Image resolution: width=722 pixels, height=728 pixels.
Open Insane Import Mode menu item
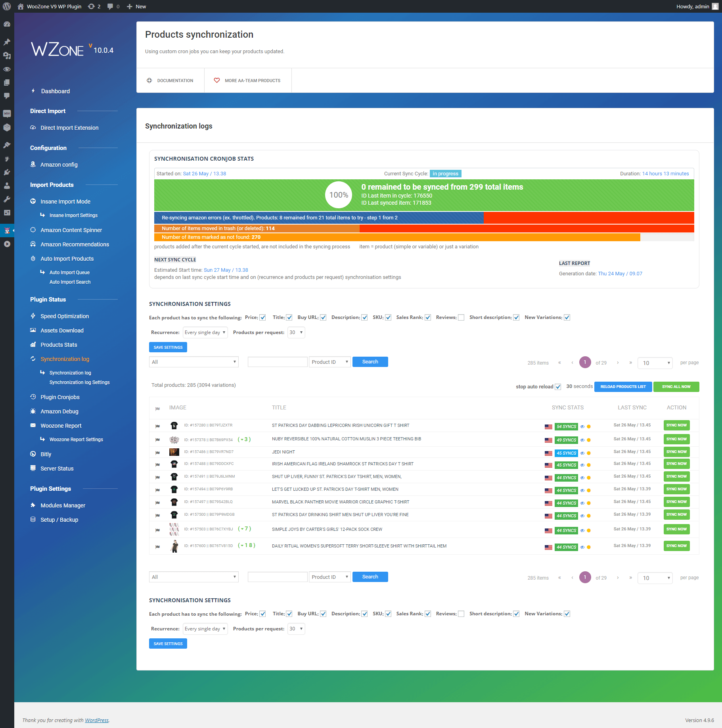pyautogui.click(x=65, y=202)
